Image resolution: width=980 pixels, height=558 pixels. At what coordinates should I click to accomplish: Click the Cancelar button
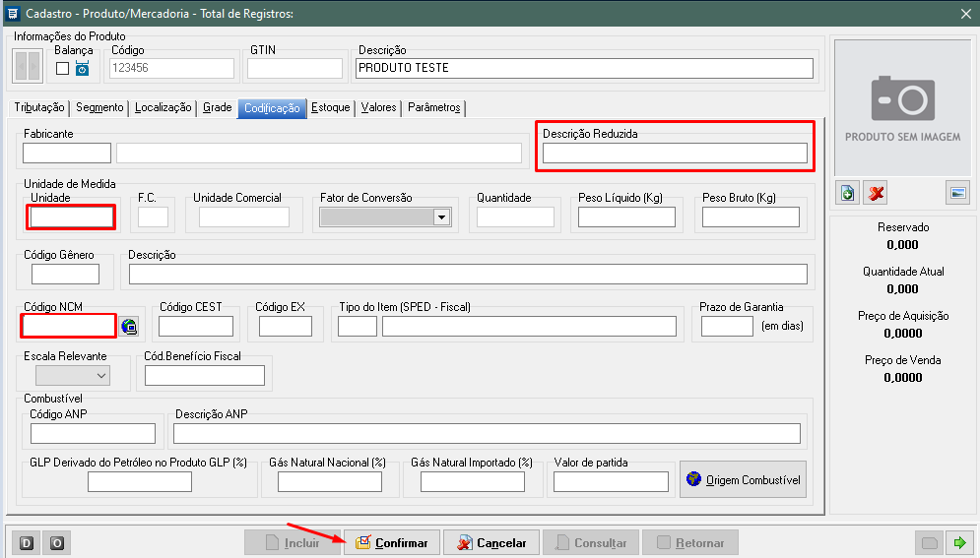[491, 543]
